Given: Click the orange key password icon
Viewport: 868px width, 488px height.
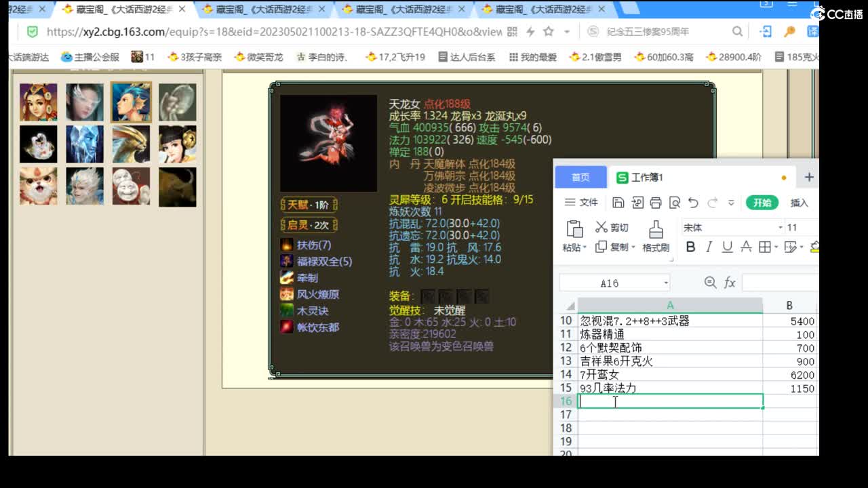Looking at the screenshot, I should 789,32.
